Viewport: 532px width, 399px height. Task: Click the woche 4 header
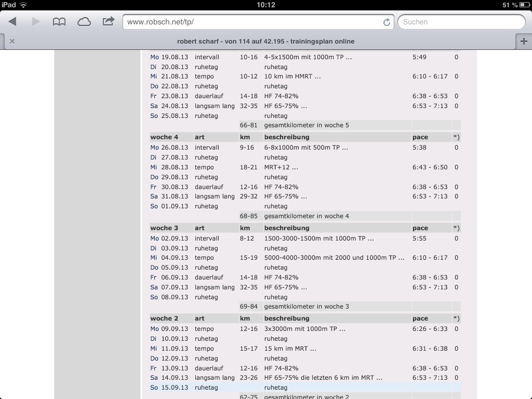[164, 137]
